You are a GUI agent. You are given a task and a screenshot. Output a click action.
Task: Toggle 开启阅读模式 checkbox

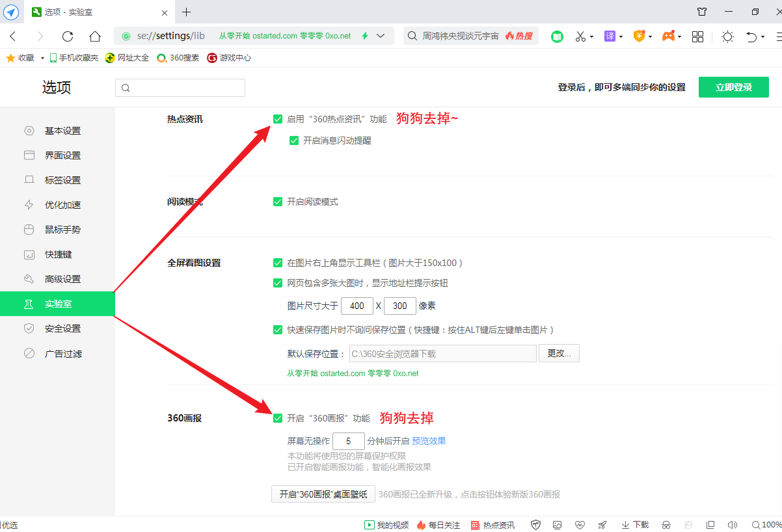[278, 202]
